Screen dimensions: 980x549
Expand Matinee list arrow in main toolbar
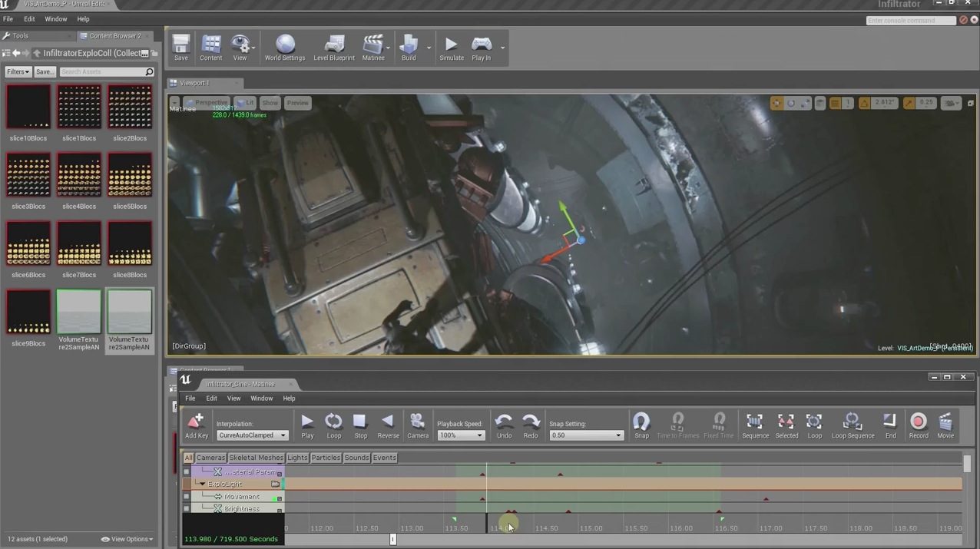tap(389, 48)
